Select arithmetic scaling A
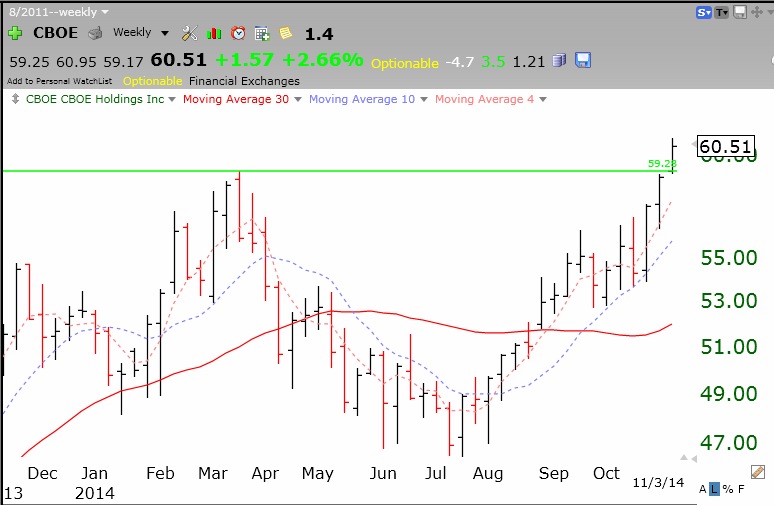774x505 pixels. coord(702,489)
